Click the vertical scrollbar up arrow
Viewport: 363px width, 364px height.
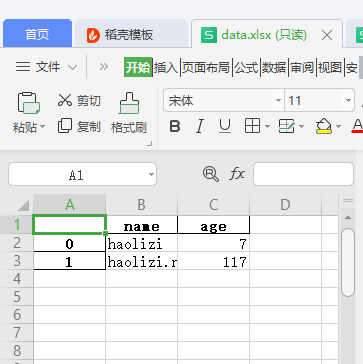click(x=348, y=218)
